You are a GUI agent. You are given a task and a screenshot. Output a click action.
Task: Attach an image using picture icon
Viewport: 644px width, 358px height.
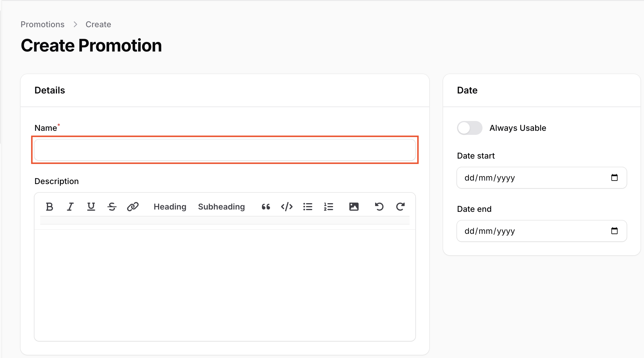tap(354, 207)
